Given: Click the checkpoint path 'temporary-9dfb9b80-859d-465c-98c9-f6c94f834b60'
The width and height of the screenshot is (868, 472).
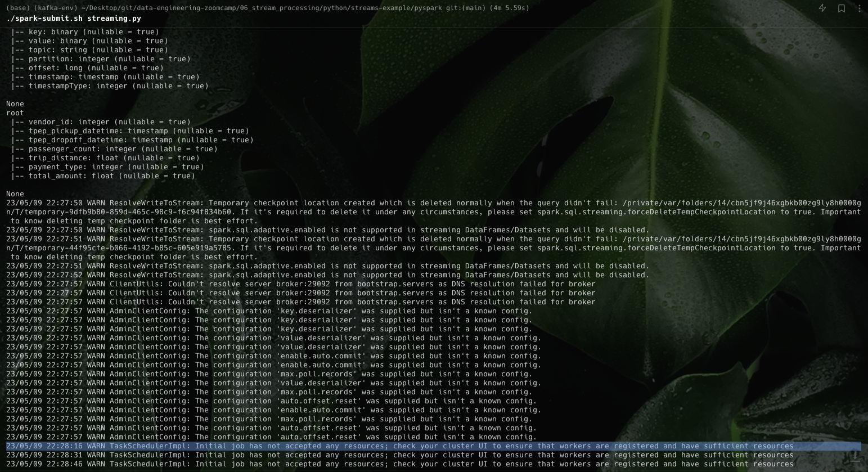Looking at the screenshot, I should pos(128,212).
